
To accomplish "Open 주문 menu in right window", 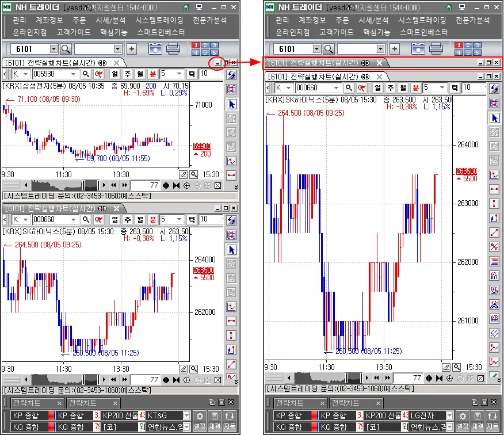I will 342,20.
